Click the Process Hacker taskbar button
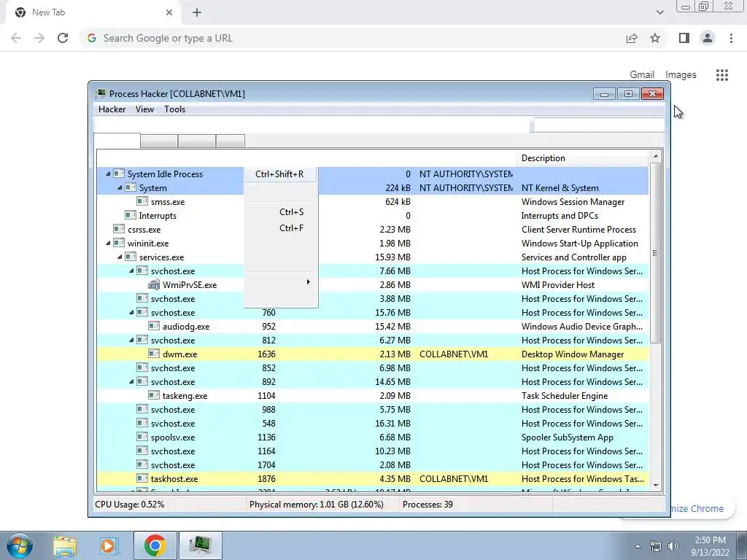The image size is (747, 560). click(x=200, y=545)
